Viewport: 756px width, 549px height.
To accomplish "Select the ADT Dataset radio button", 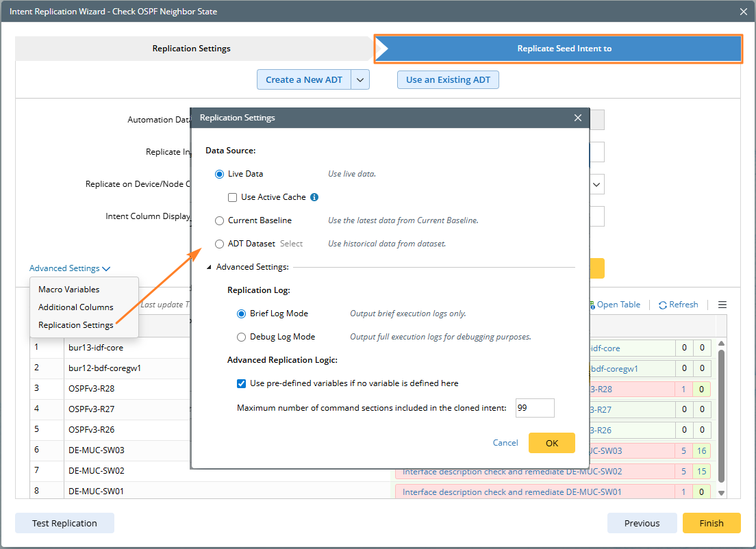I will coord(219,244).
